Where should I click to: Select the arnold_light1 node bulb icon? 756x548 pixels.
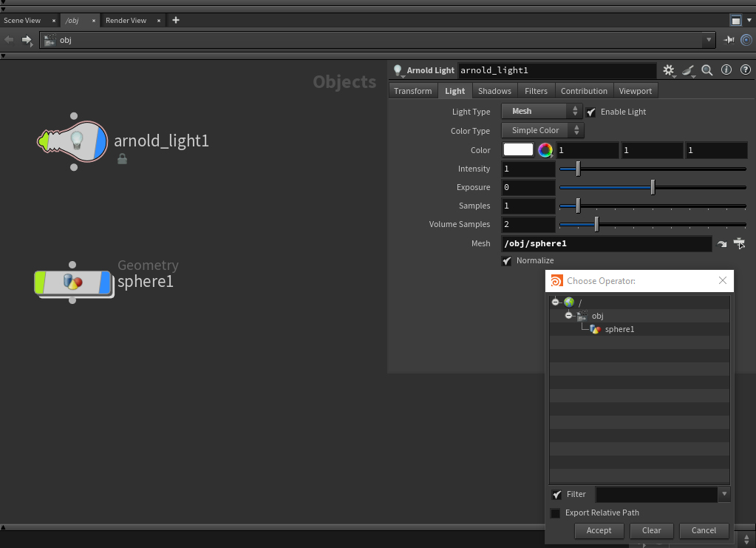[77, 141]
